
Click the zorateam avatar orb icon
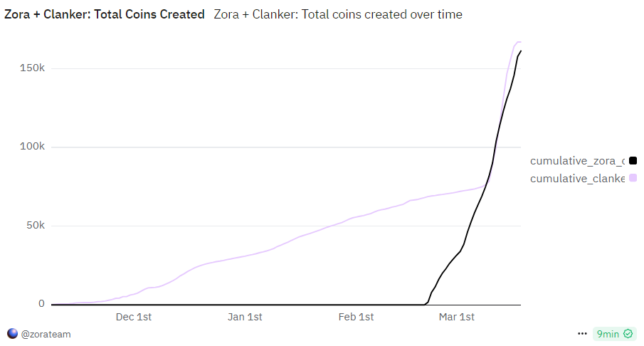12,333
